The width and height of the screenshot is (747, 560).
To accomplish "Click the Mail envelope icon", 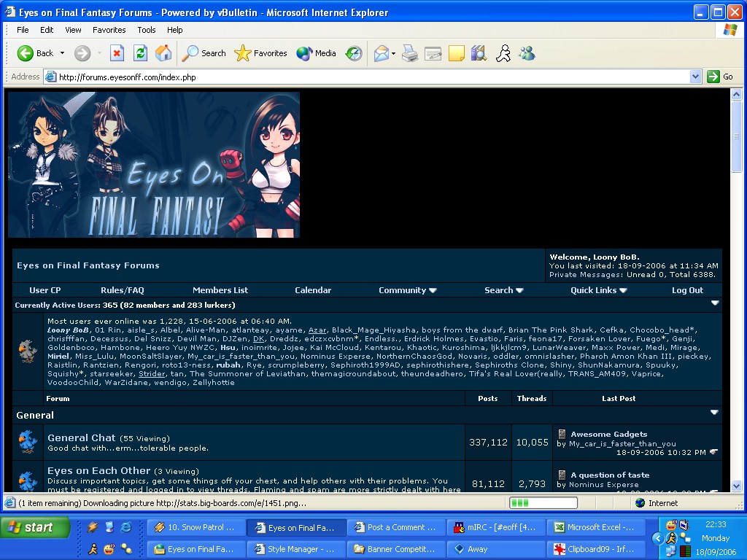I will [x=382, y=53].
